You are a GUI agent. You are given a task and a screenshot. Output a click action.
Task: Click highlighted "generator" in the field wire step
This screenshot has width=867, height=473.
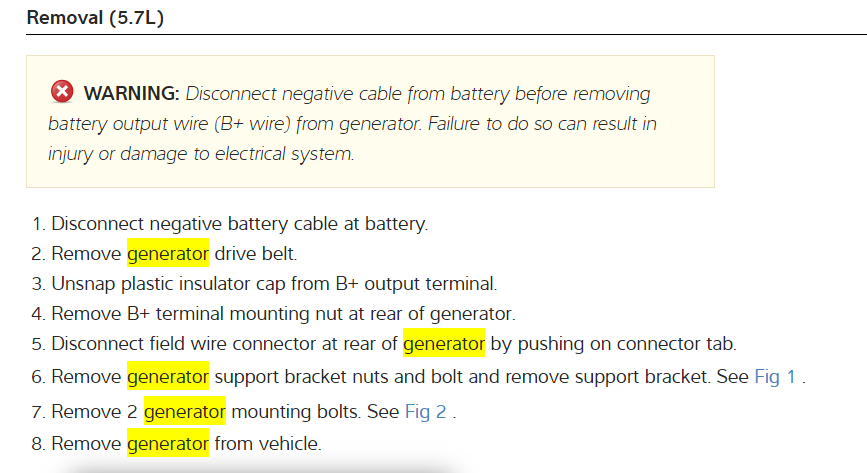pos(444,344)
